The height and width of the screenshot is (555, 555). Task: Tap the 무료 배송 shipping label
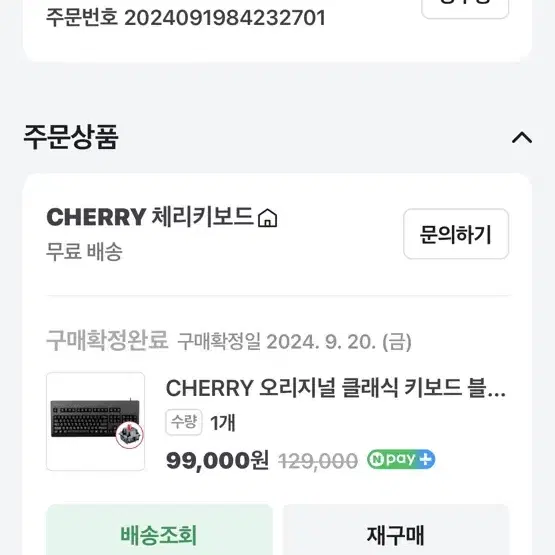tap(84, 252)
